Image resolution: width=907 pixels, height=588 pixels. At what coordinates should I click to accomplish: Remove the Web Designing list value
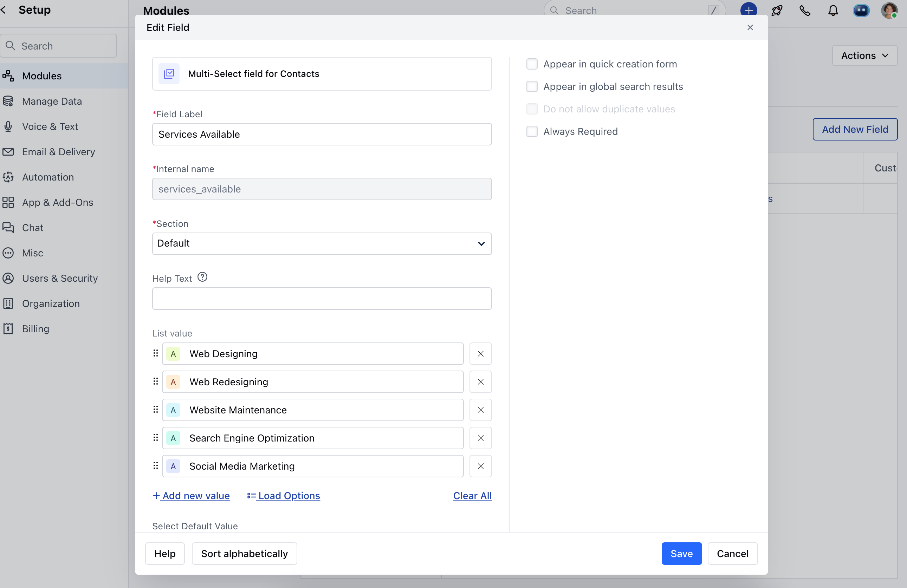click(x=480, y=354)
